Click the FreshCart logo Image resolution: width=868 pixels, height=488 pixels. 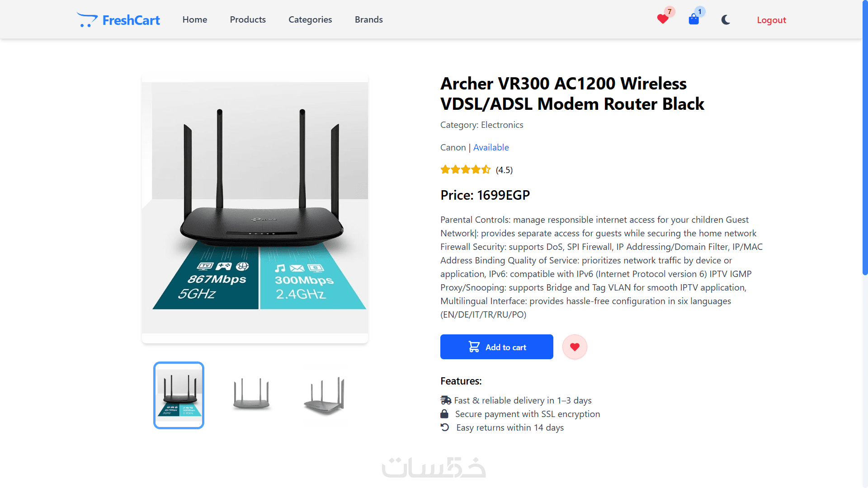118,20
